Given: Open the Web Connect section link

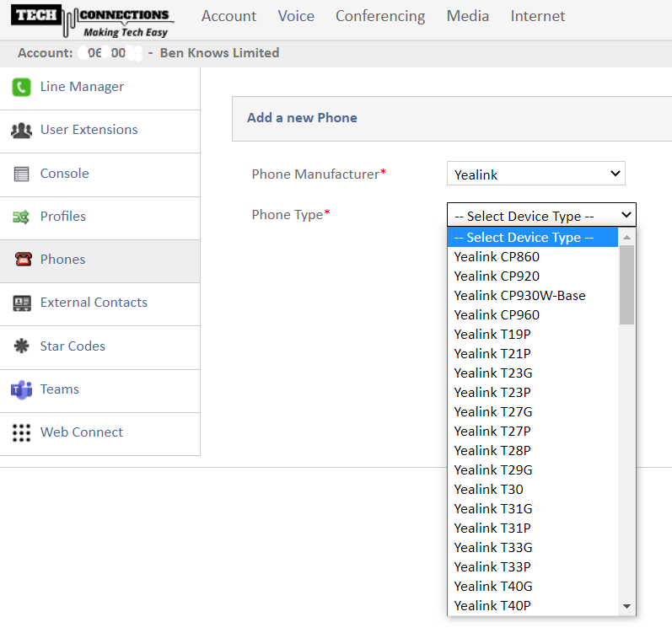Looking at the screenshot, I should [82, 432].
